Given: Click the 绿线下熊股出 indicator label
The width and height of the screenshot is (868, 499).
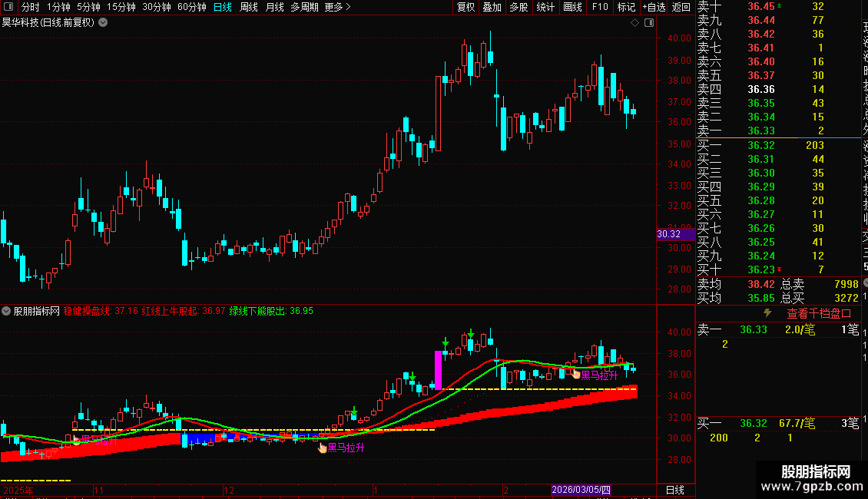Looking at the screenshot, I should [271, 311].
